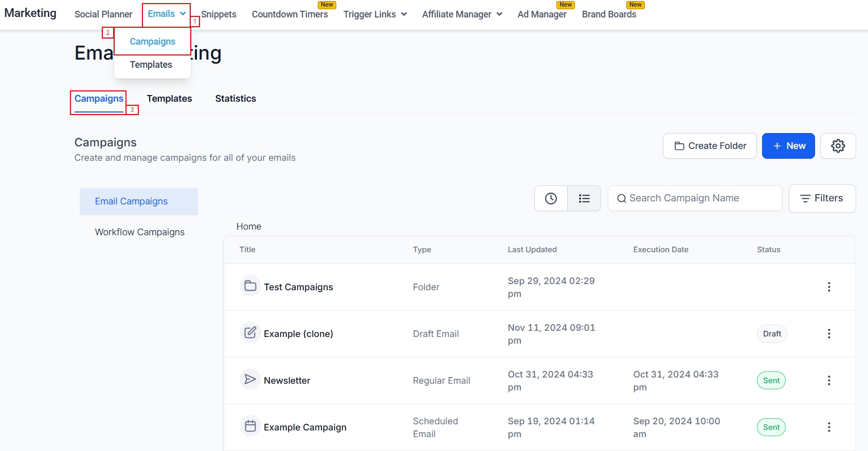Viewport: 868px width, 451px height.
Task: Expand the Trigger Links dropdown
Action: [375, 14]
